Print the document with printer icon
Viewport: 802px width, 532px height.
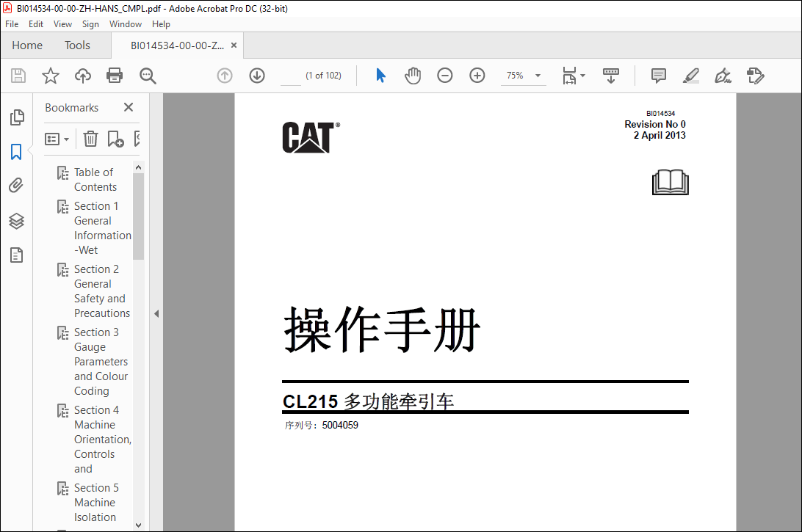[115, 76]
